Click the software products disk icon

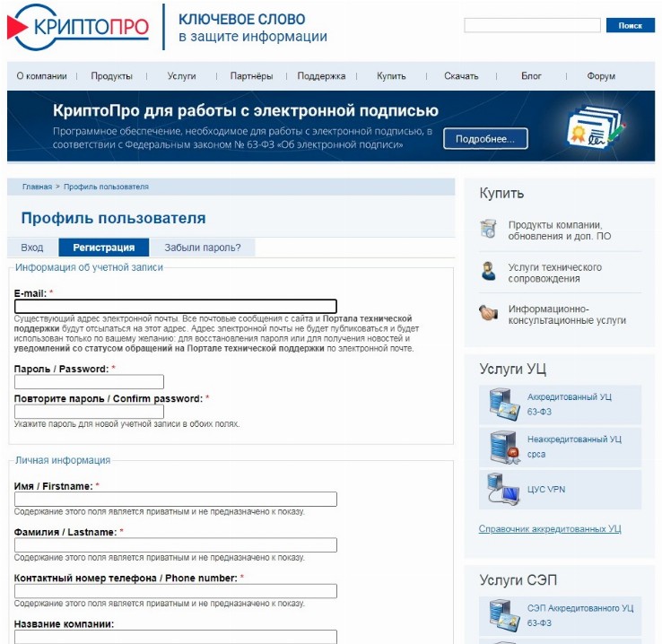point(488,229)
